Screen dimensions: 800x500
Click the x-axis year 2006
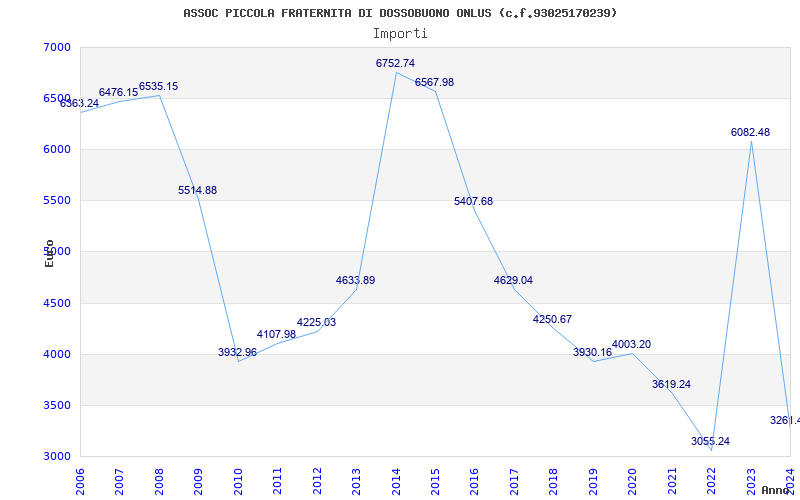(80, 481)
